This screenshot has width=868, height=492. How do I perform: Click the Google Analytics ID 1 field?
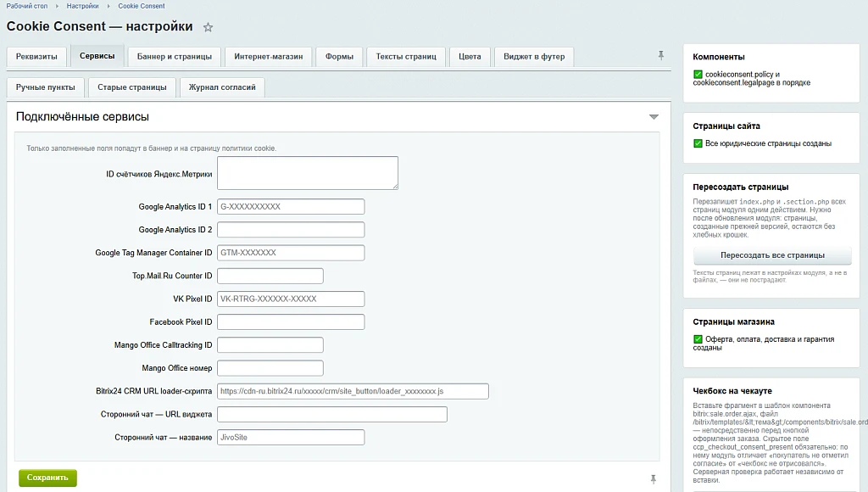pos(291,207)
